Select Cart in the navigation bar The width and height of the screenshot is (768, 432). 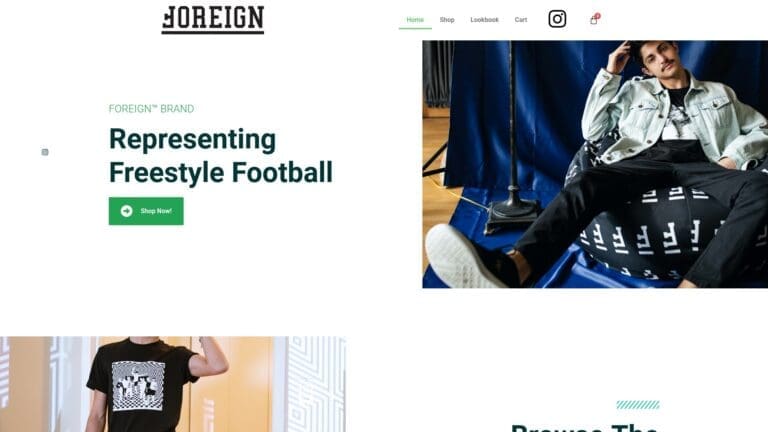[521, 20]
